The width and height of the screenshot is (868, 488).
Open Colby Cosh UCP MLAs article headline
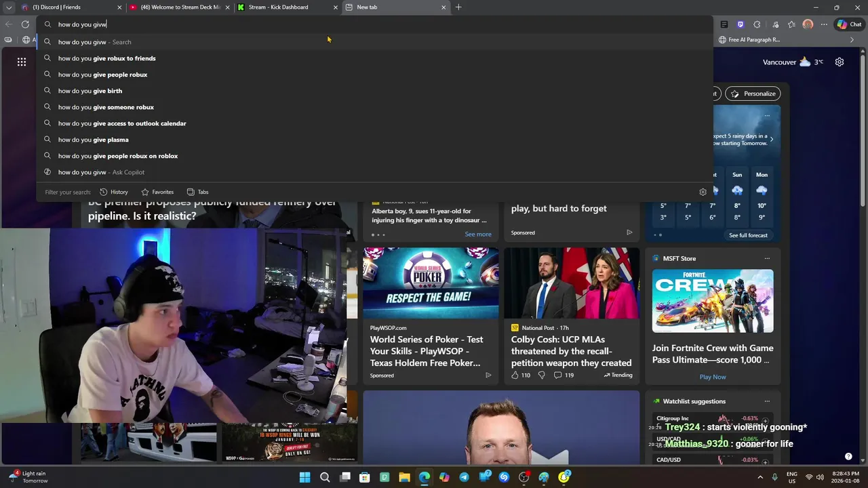point(571,351)
